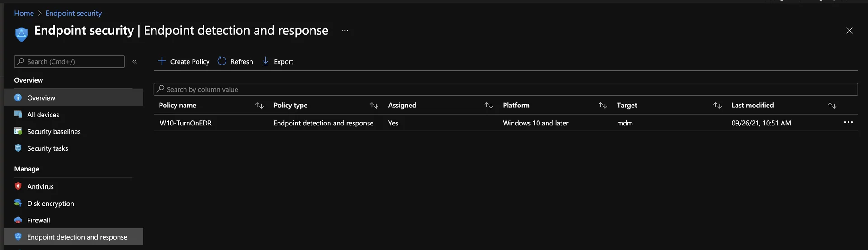Click the Windows 10 and later cell
868x250 pixels.
[x=536, y=123]
